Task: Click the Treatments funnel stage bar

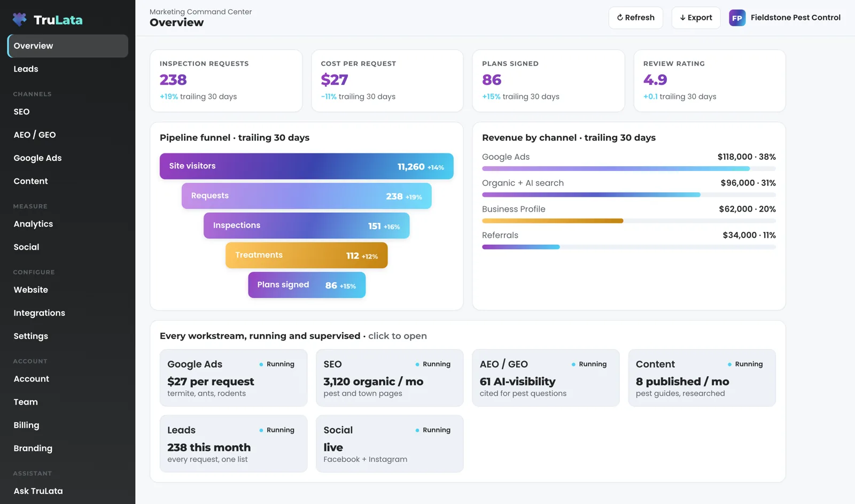Action: [x=307, y=255]
